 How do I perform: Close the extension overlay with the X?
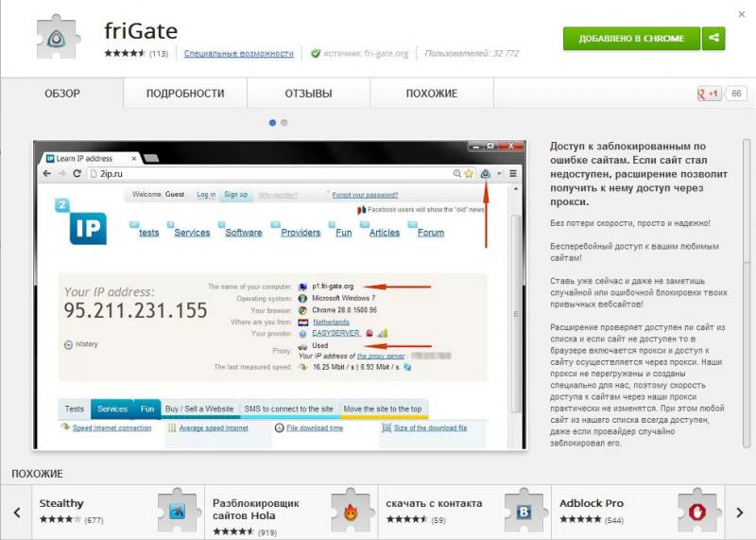pos(742,14)
